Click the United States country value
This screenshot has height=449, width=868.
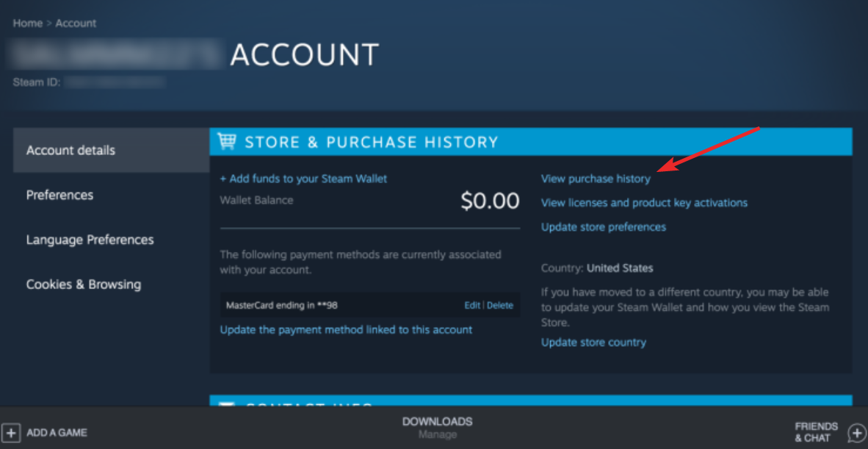click(620, 268)
